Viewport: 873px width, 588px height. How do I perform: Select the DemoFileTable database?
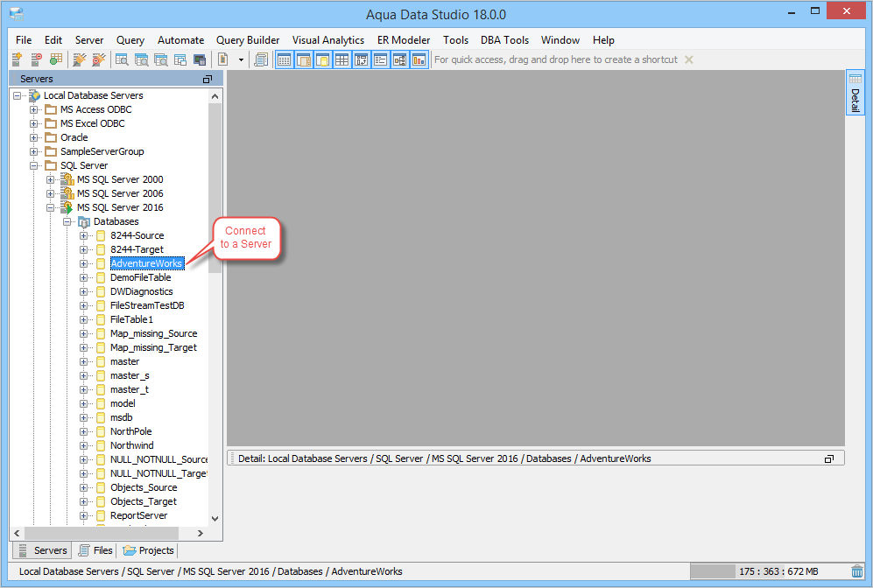point(140,277)
